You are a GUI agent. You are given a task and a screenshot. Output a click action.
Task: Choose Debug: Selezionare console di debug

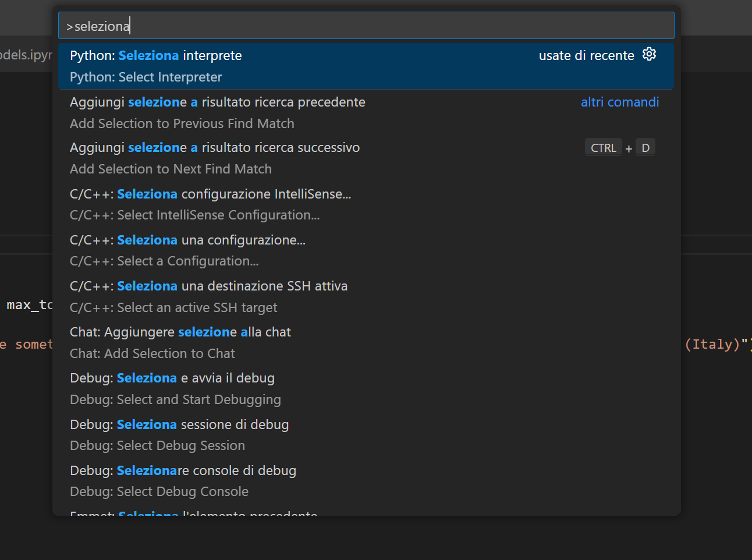point(366,481)
